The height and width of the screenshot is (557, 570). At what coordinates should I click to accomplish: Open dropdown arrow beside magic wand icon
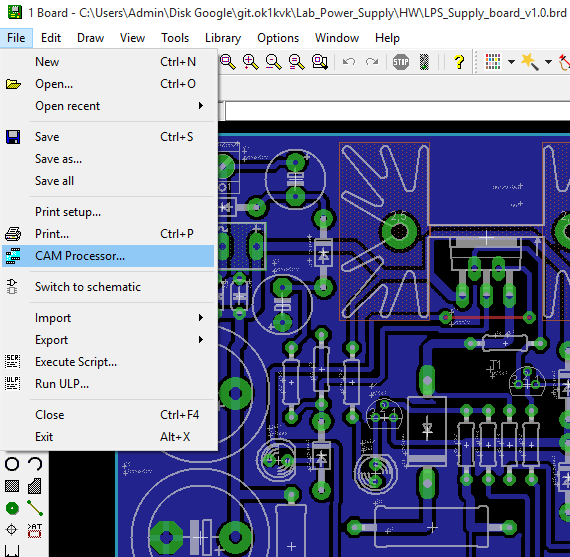(548, 62)
